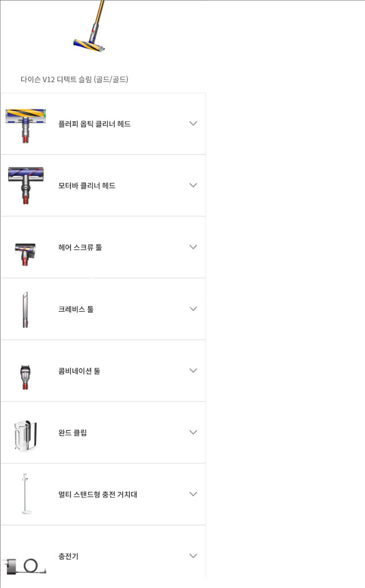Click the multi-stand charging dock image

click(26, 494)
